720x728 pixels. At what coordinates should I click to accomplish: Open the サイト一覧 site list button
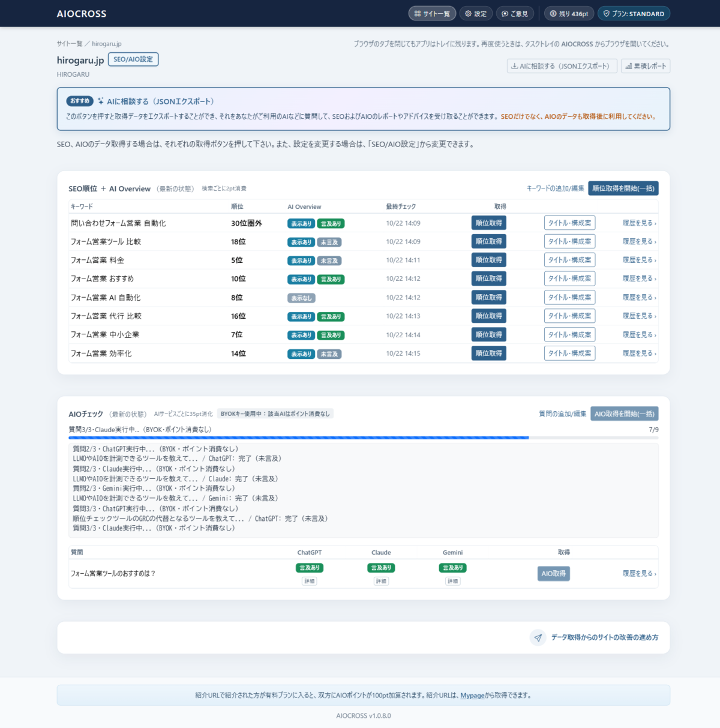coord(432,14)
